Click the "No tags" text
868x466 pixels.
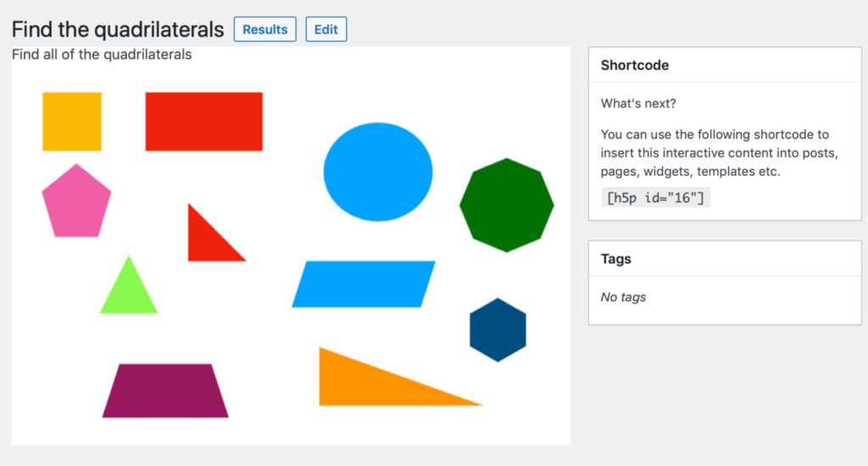coord(623,297)
